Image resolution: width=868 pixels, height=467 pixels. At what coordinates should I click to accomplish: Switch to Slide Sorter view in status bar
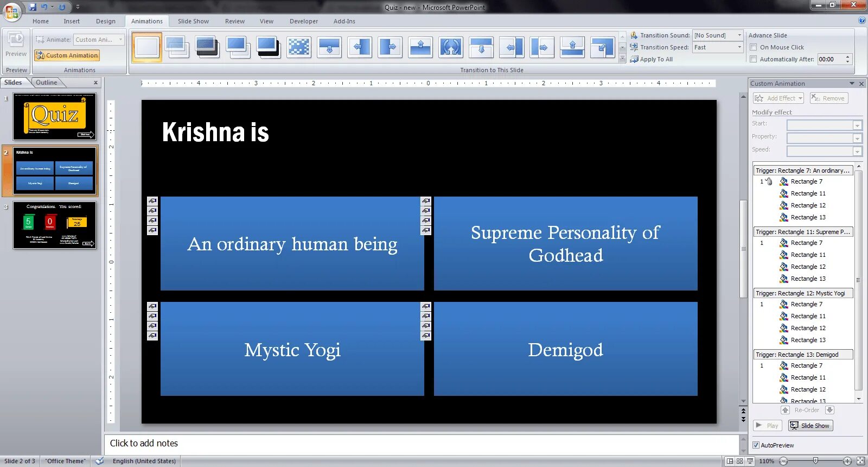[740, 461]
